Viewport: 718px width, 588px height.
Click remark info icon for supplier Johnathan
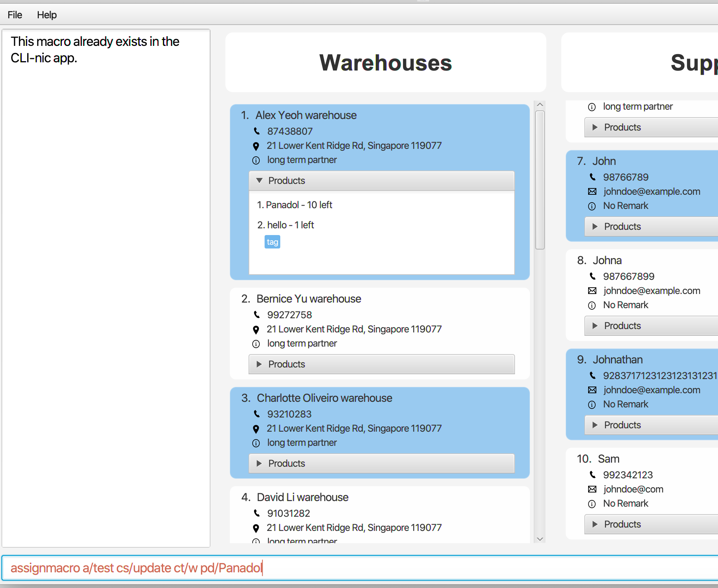(x=592, y=404)
